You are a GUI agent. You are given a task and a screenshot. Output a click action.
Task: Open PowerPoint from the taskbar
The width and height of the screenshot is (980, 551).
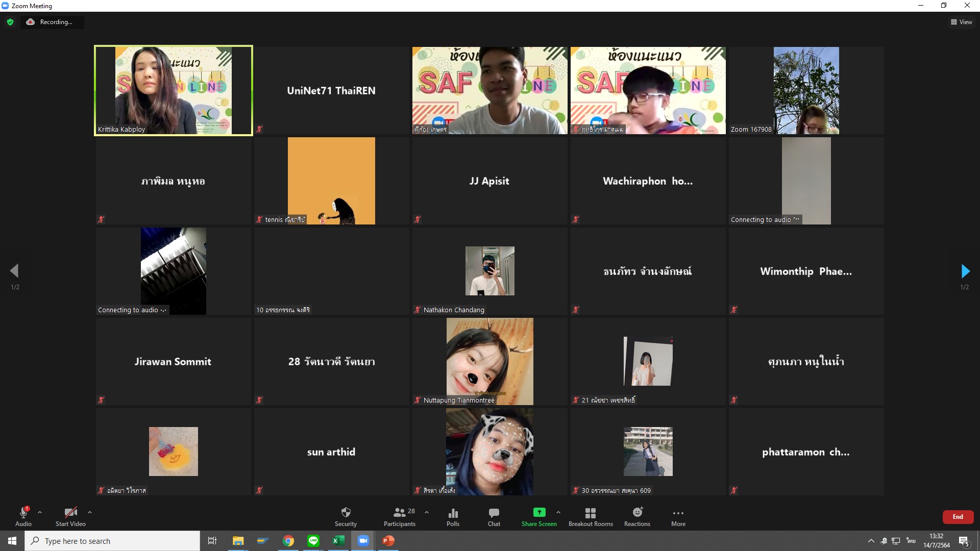(x=388, y=541)
